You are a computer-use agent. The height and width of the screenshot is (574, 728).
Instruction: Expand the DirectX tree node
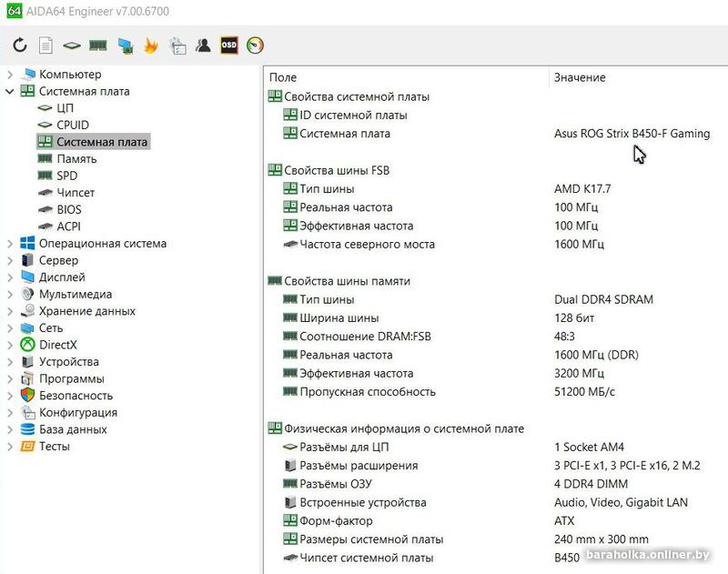10,346
